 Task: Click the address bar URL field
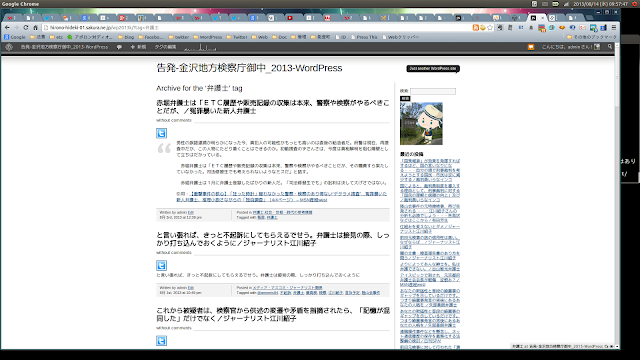(x=257, y=27)
